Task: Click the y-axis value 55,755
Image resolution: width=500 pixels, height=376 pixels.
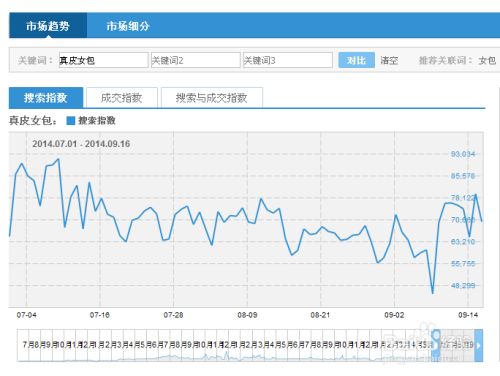Action: pyautogui.click(x=463, y=264)
